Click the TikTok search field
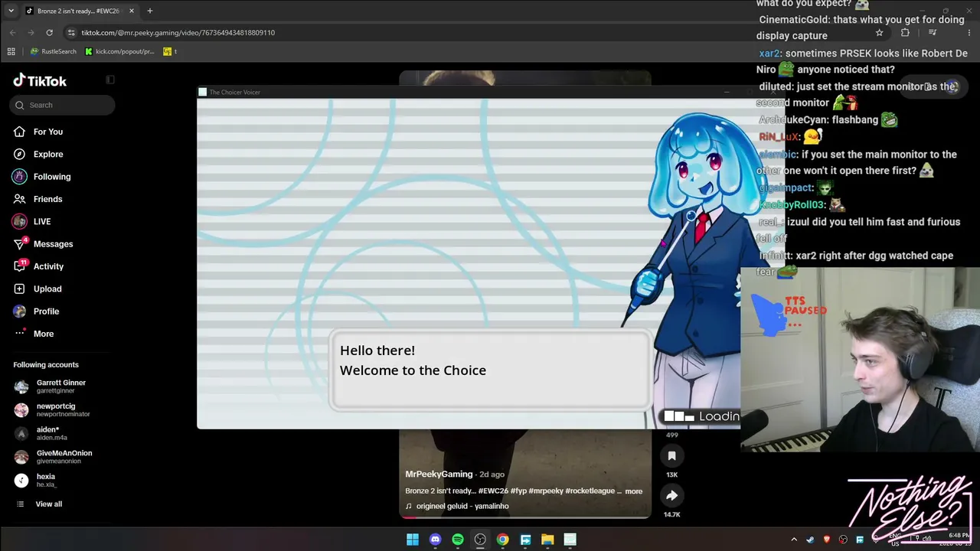 point(63,105)
